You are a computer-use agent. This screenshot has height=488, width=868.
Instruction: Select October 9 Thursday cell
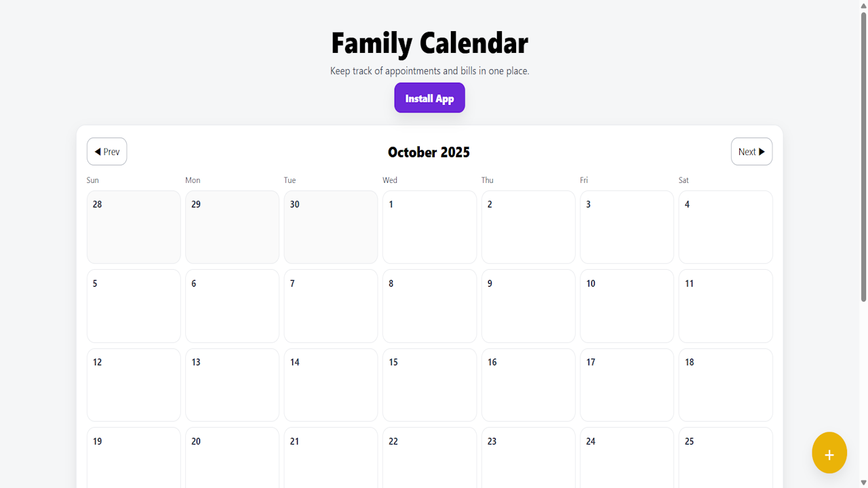tap(528, 306)
